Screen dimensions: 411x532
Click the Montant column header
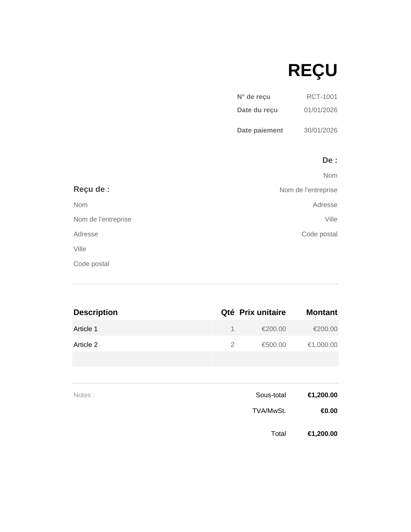(322, 312)
